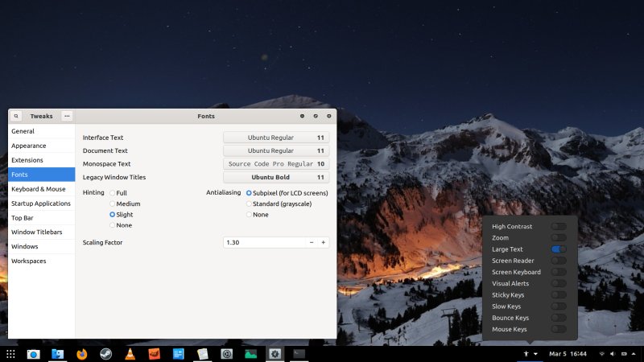Go to Appearance section in sidebar
This screenshot has width=644, height=362.
point(29,146)
